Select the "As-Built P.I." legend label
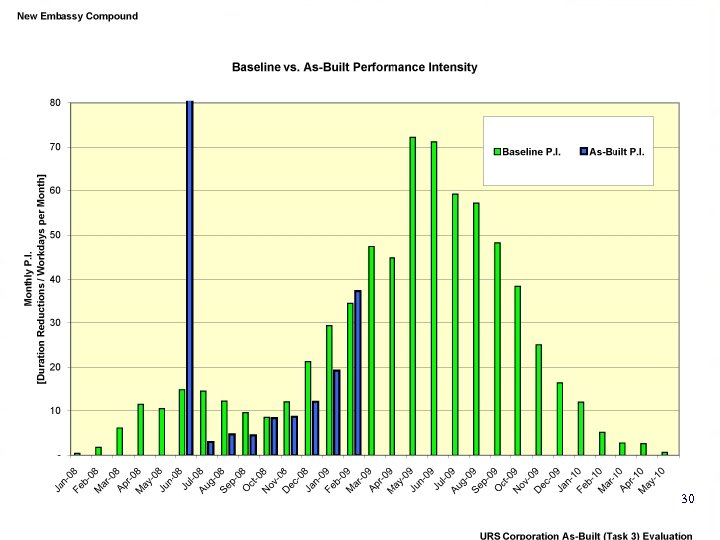The image size is (720, 540). 617,152
